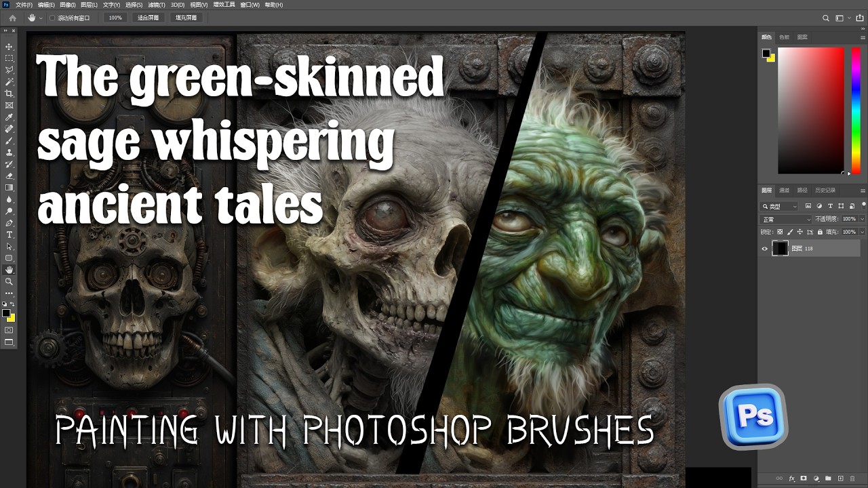The image size is (868, 488).
Task: Open the 图像(I) menu
Action: (x=68, y=5)
